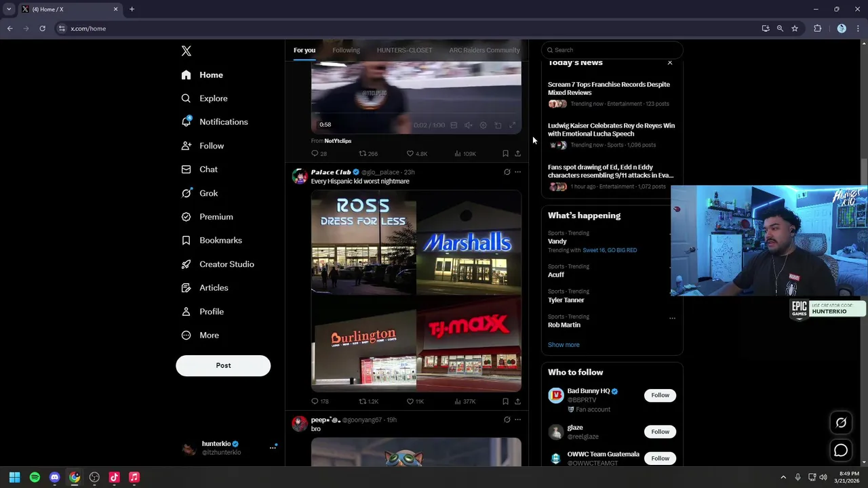The height and width of the screenshot is (488, 868).
Task: Share the Palace Club post
Action: click(x=517, y=401)
